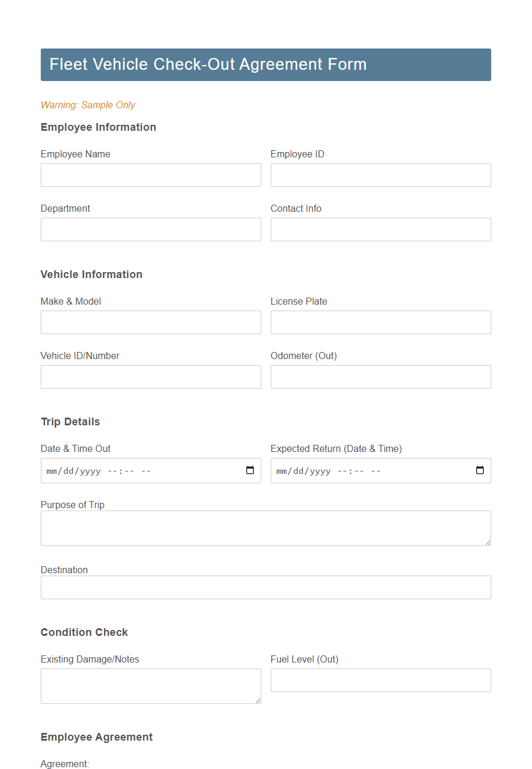This screenshot has width=532, height=769.
Task: Select the Employee Name input field
Action: coord(151,175)
